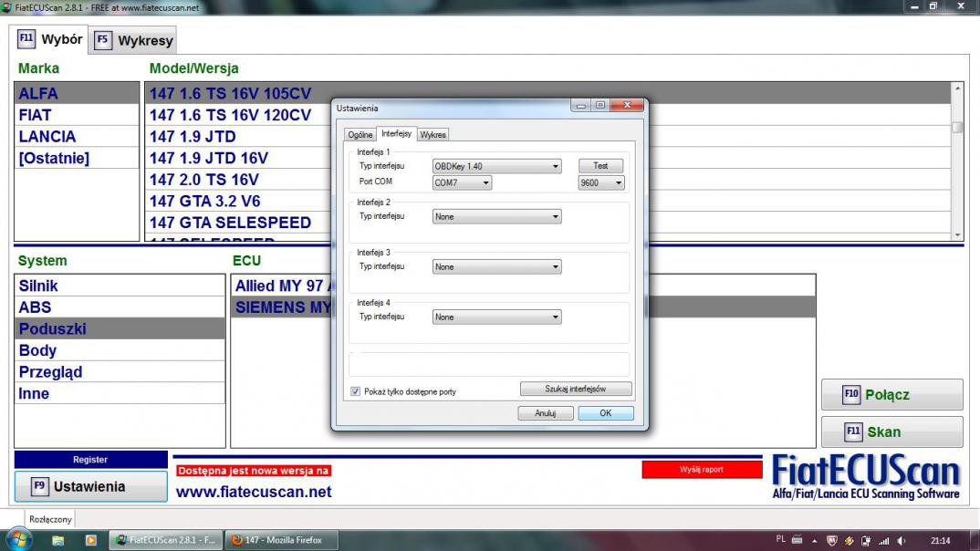Switch to the Wykresy tab

(x=133, y=41)
